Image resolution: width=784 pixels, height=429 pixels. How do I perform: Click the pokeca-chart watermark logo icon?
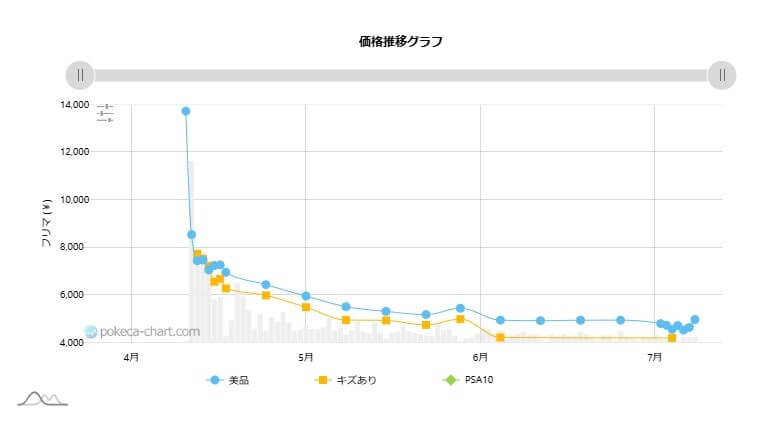click(x=91, y=331)
